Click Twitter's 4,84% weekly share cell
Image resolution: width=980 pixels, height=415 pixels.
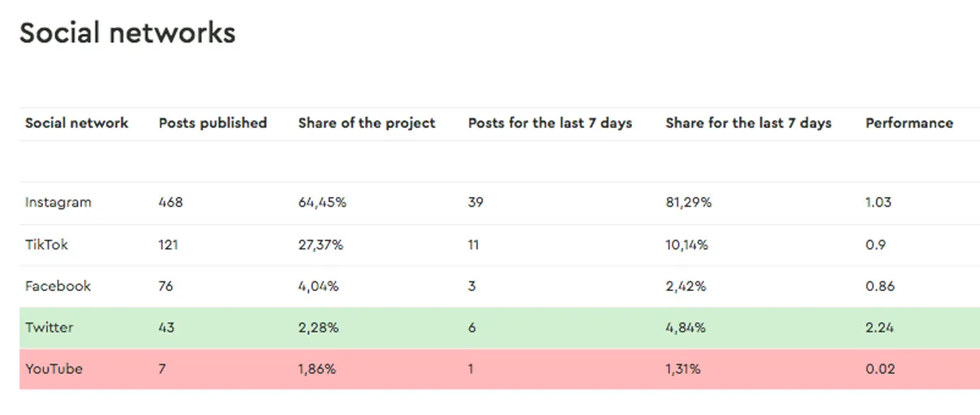pos(685,327)
